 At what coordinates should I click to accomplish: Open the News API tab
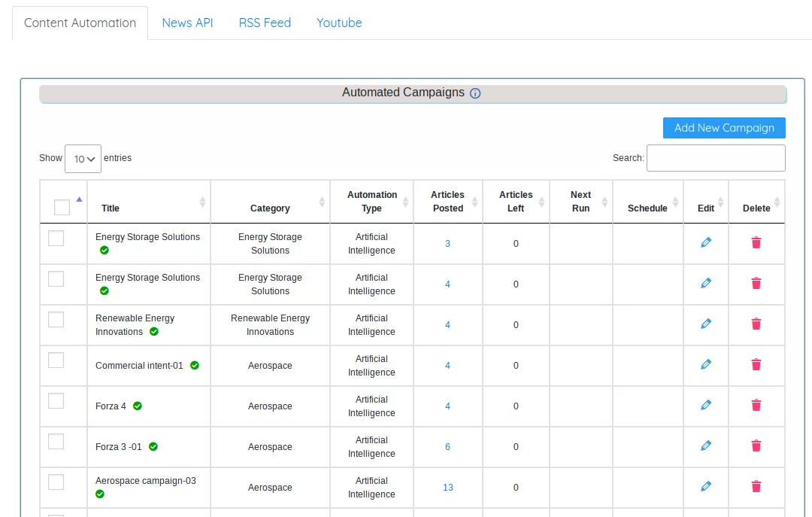pyautogui.click(x=187, y=23)
